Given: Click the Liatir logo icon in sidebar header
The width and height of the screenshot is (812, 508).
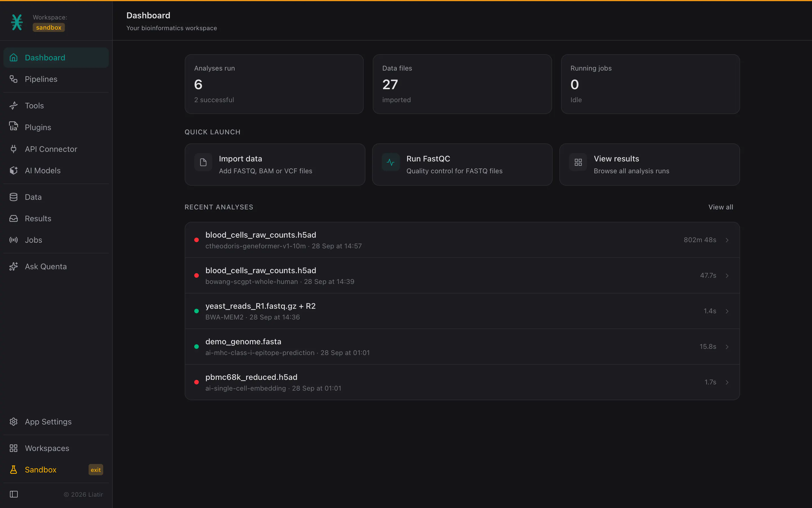Looking at the screenshot, I should click(x=17, y=22).
